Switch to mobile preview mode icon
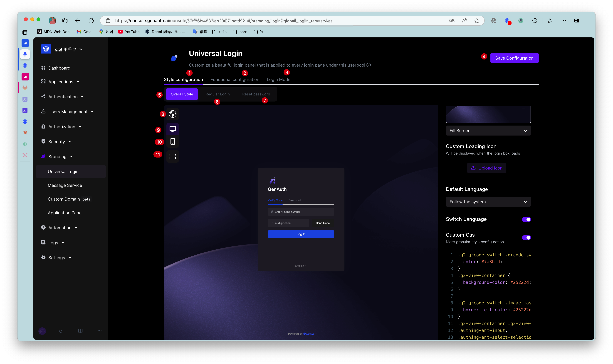Viewport: 613px width, 364px height. [173, 141]
